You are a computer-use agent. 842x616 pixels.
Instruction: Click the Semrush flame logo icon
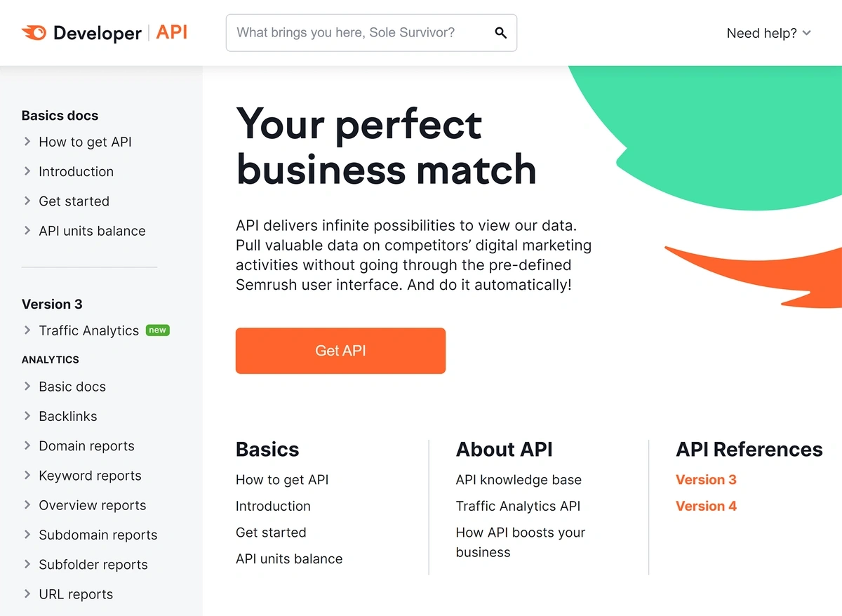[x=34, y=32]
